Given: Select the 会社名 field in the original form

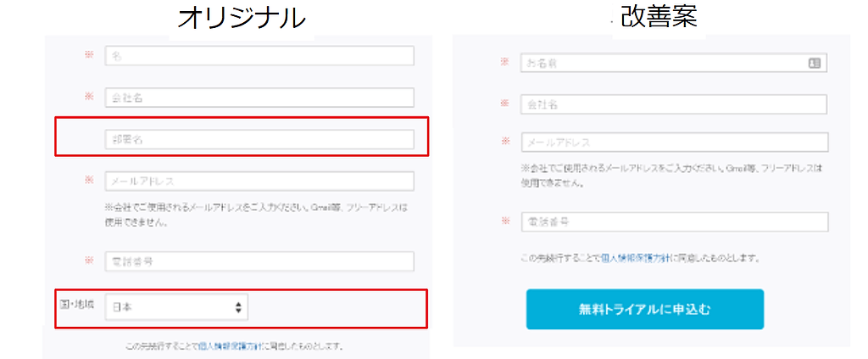Looking at the screenshot, I should [259, 98].
